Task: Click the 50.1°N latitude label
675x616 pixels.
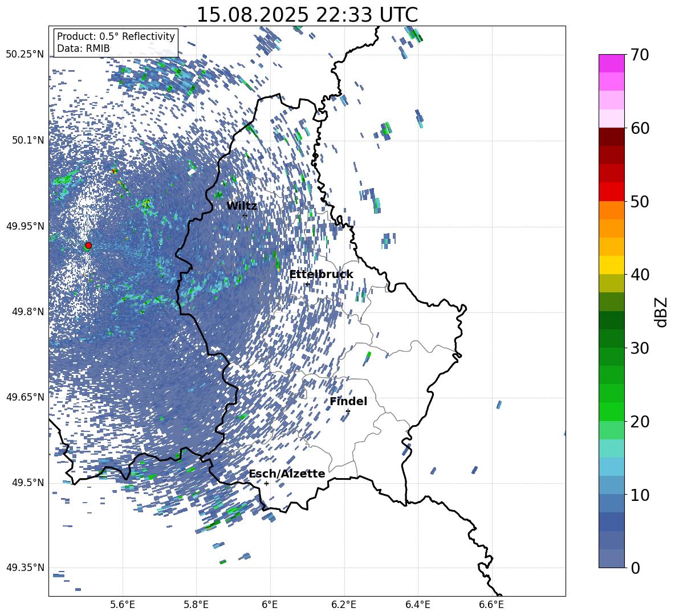Action: [27, 140]
